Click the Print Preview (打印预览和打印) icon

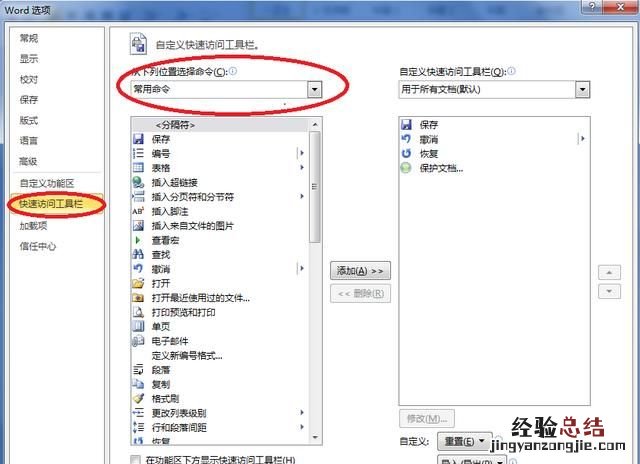coord(138,312)
